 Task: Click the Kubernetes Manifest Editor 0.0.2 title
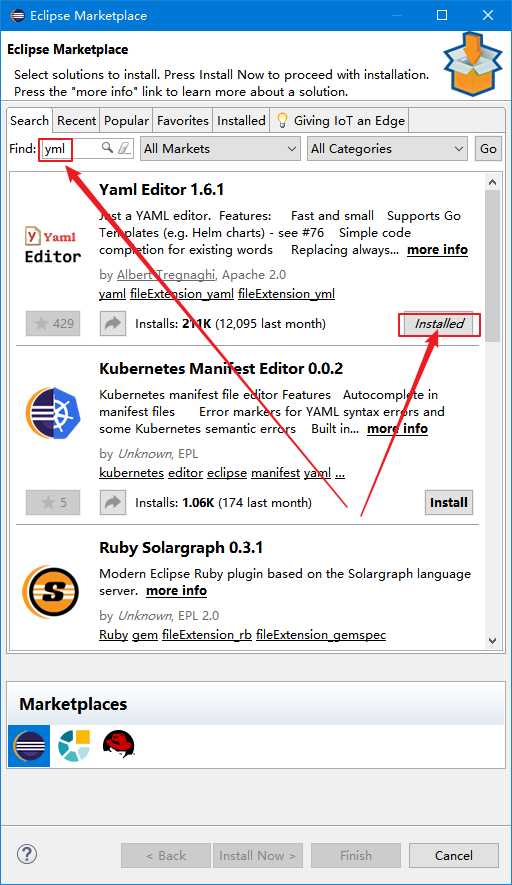coord(221,369)
